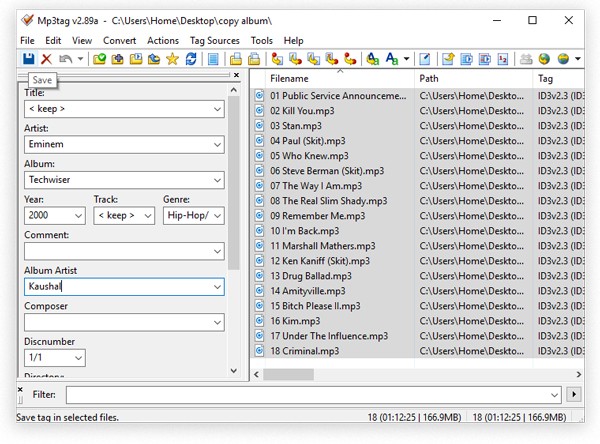Click the first Create playlist icon
Viewport: 600px width, 444px height.
coord(236,59)
